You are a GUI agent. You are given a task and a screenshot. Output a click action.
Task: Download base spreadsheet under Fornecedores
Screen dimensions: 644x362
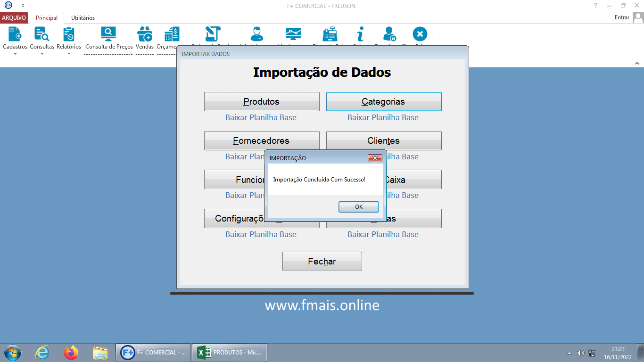(245, 156)
